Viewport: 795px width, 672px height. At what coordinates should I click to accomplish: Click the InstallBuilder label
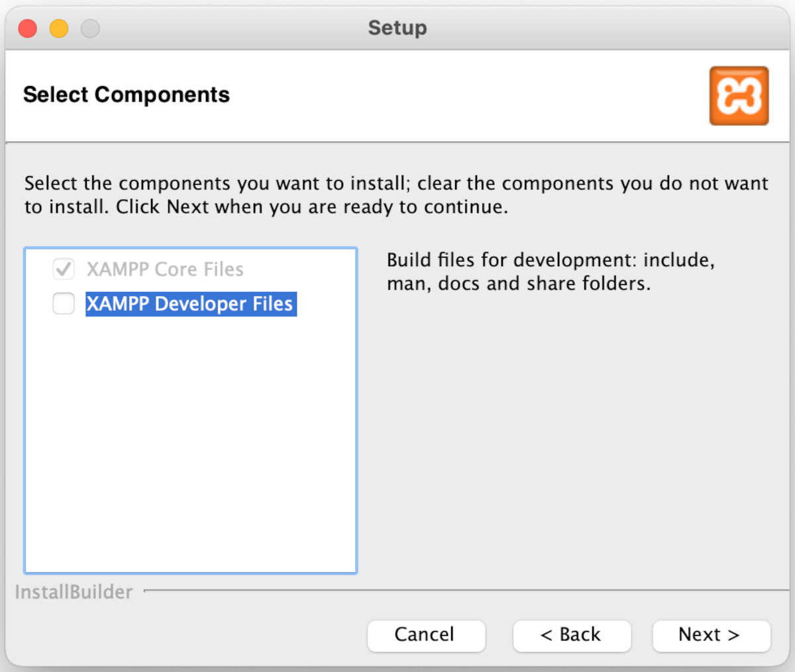pos(74,592)
